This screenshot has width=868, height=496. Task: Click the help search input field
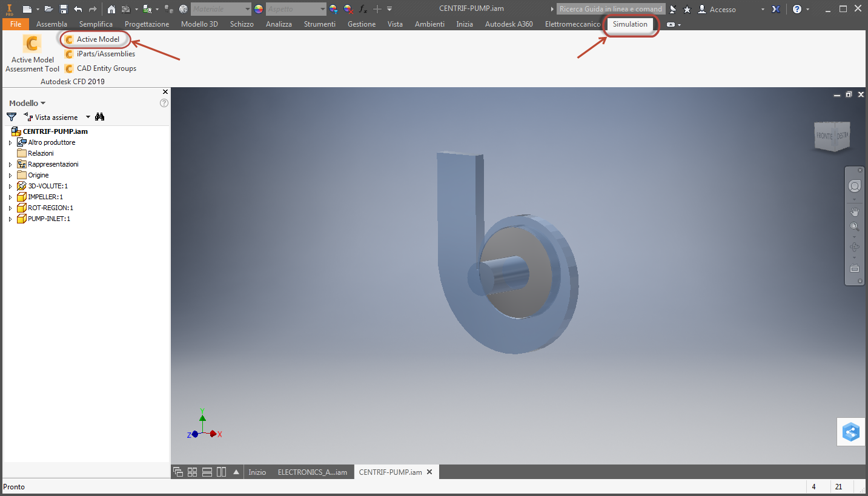611,9
